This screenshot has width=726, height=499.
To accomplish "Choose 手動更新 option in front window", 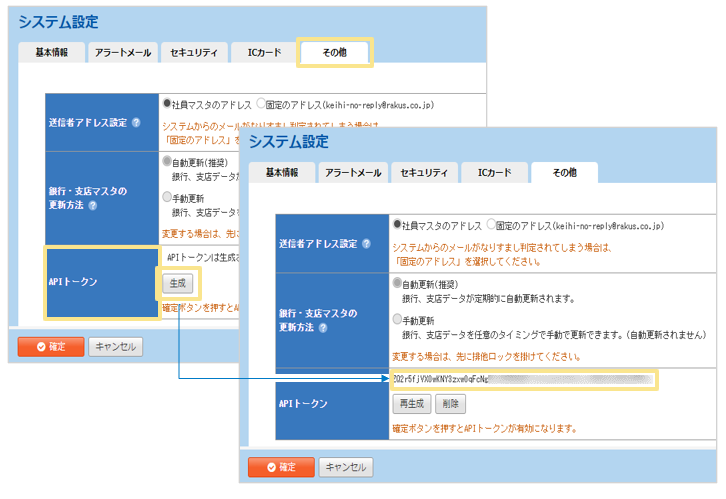I will [x=397, y=320].
